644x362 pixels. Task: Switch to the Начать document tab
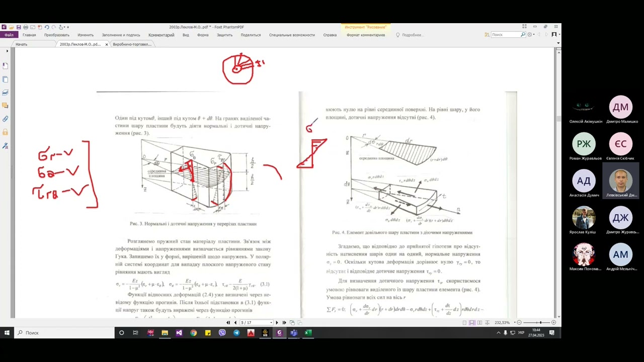coord(21,44)
